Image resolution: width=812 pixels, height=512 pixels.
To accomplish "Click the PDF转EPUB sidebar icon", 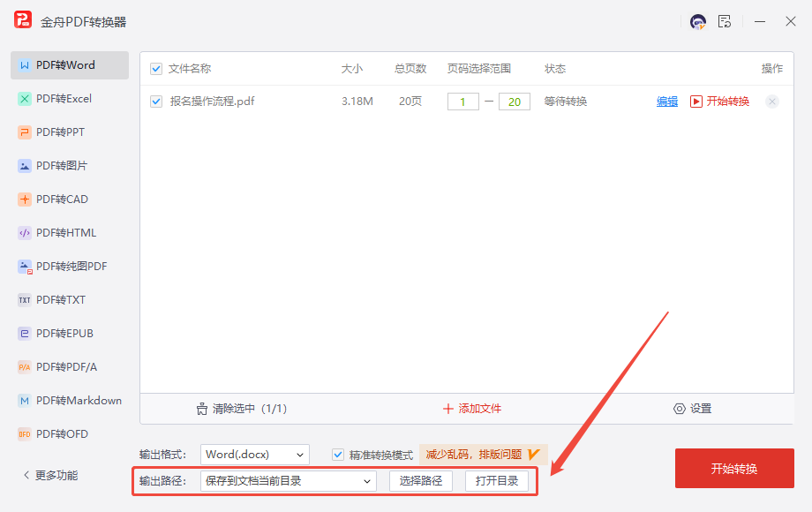I will [x=25, y=334].
